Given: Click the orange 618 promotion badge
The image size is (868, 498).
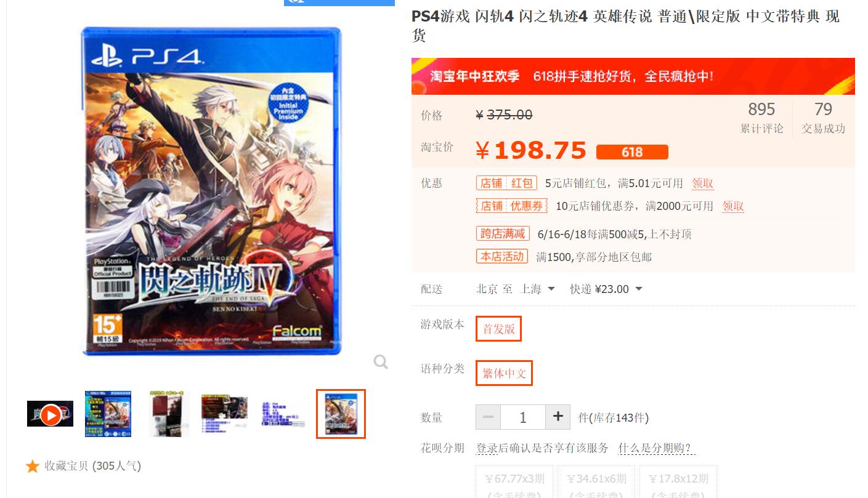Looking at the screenshot, I should tap(632, 152).
